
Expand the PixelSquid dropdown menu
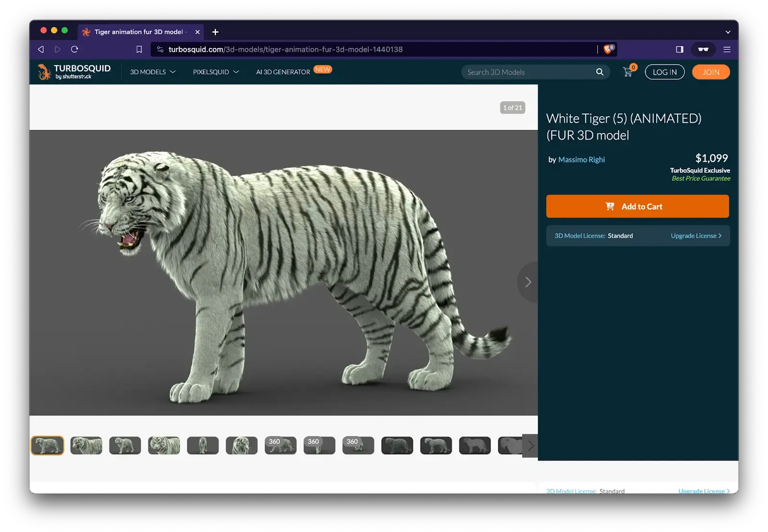(216, 72)
